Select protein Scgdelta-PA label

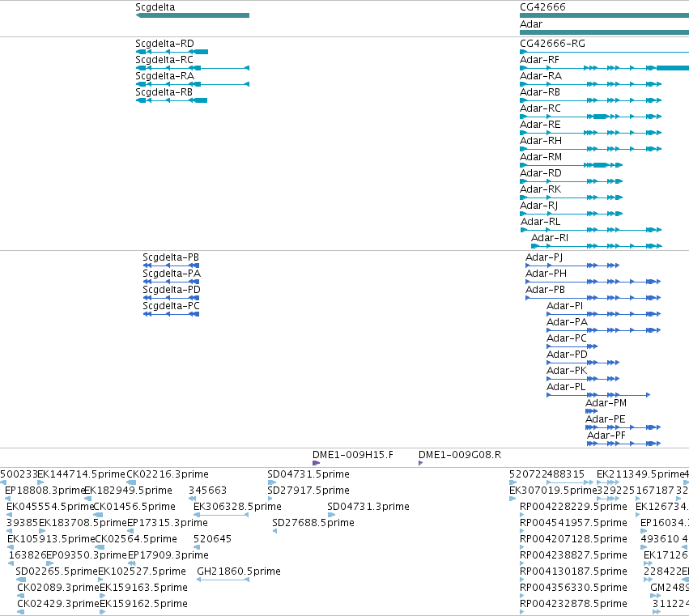(172, 274)
